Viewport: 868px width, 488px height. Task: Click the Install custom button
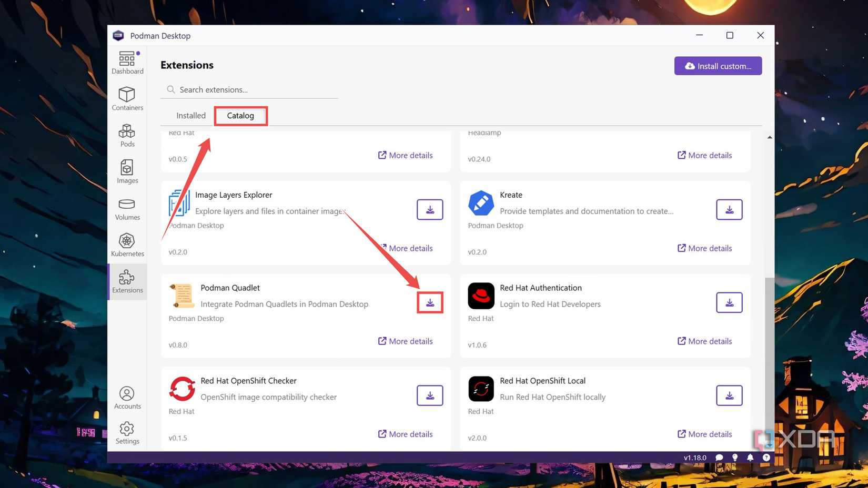pos(718,66)
